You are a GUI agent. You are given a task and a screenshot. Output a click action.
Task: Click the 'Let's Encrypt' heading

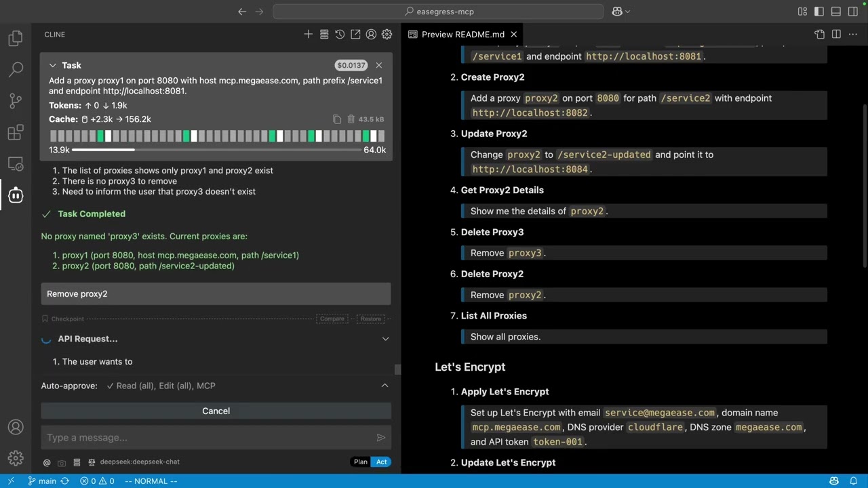click(470, 367)
